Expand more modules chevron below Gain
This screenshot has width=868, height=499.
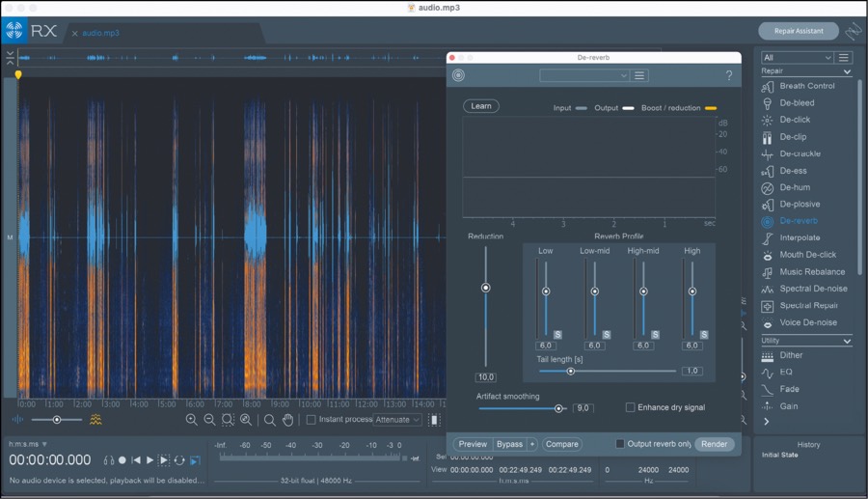point(766,422)
